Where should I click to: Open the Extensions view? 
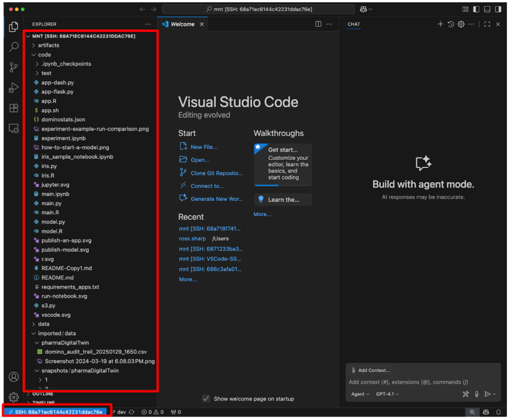pyautogui.click(x=14, y=108)
